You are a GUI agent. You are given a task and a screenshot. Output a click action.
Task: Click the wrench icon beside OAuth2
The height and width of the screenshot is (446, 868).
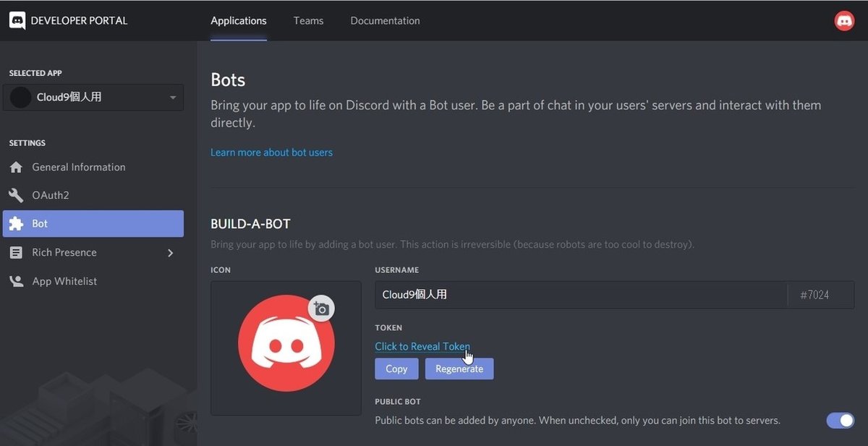(16, 195)
